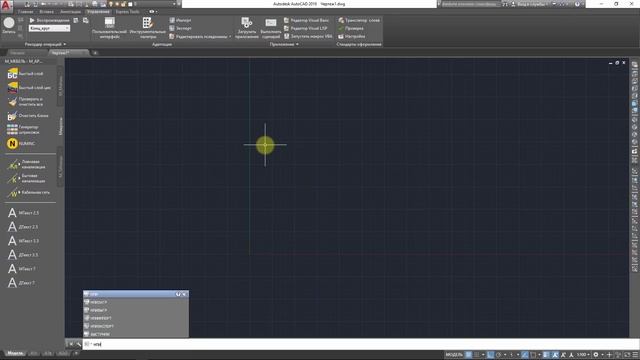Click the search help input field
The width and height of the screenshot is (640, 360).
tap(470, 4)
